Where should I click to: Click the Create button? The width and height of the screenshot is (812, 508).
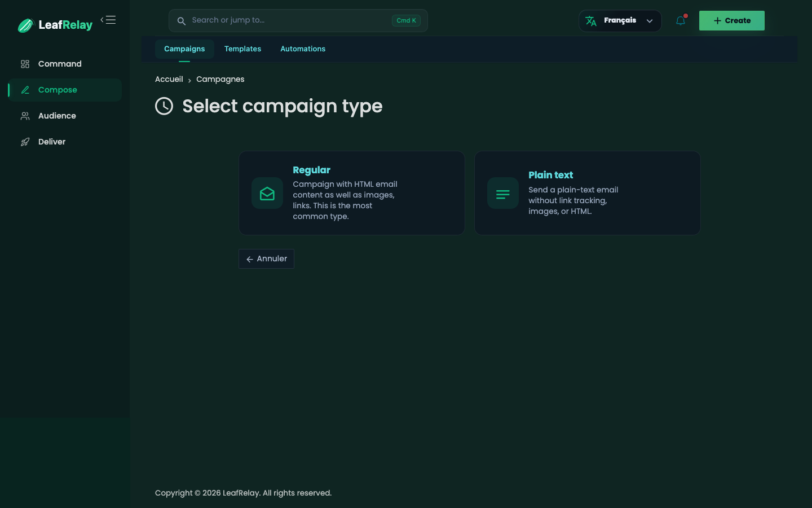(731, 20)
